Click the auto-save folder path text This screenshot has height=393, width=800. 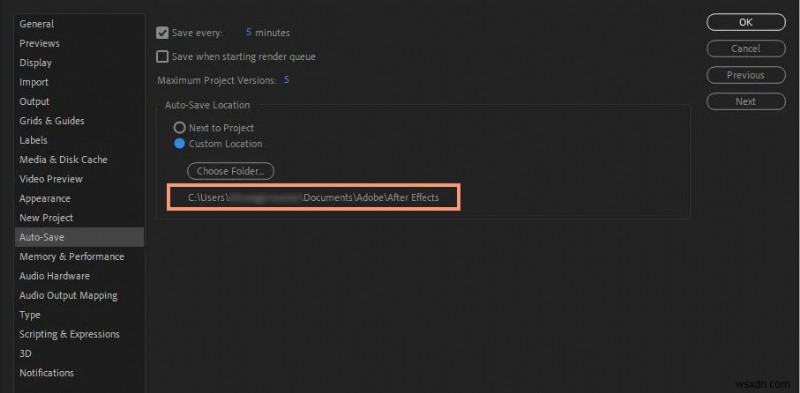point(313,198)
